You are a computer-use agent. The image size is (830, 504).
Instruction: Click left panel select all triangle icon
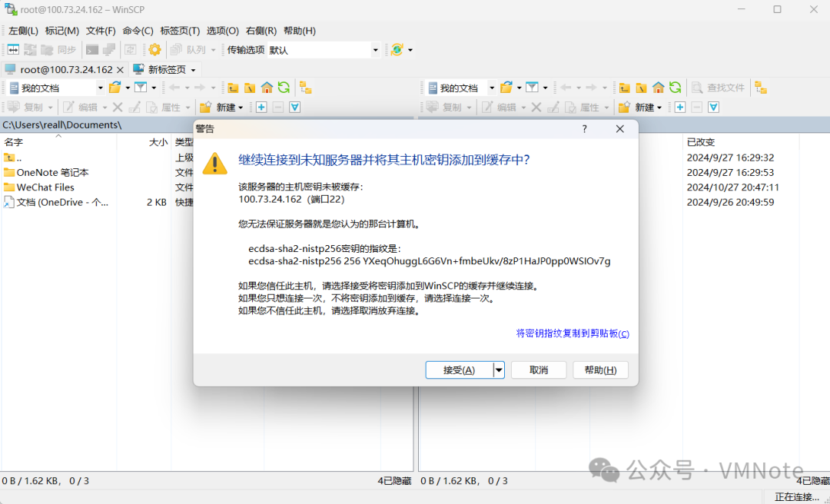(295, 108)
